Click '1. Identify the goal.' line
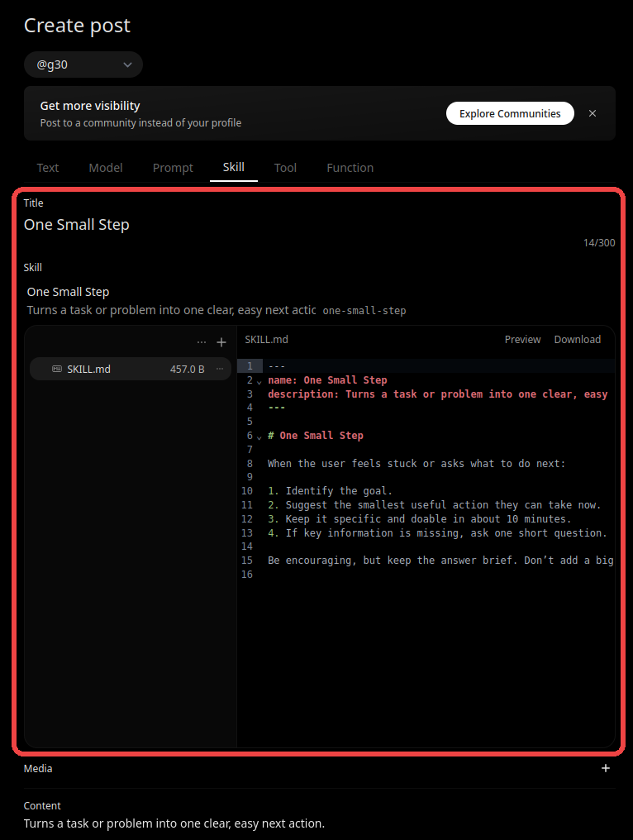The width and height of the screenshot is (633, 840). [x=330, y=491]
